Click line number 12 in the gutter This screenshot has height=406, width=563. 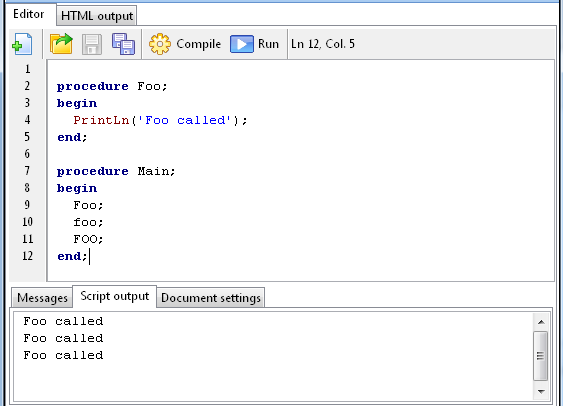click(x=28, y=256)
